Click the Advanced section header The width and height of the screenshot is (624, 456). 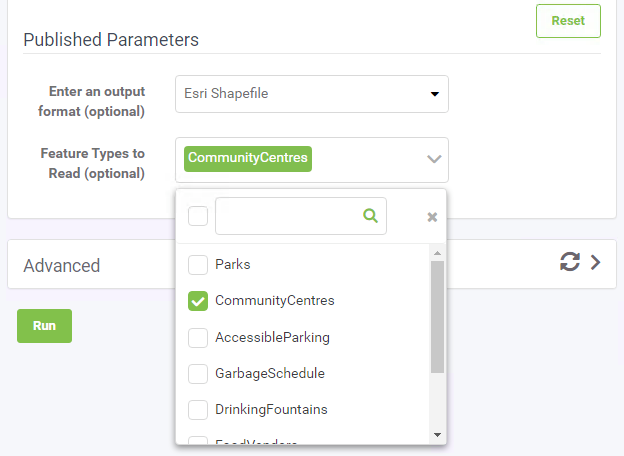coord(62,265)
